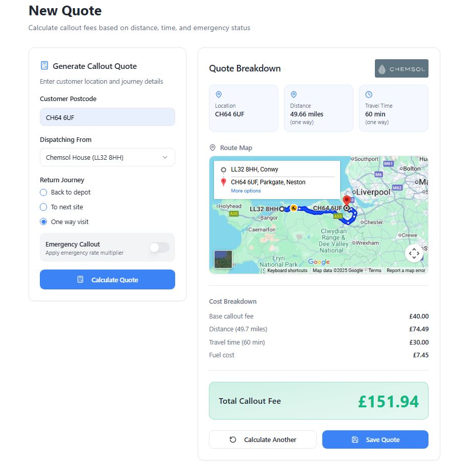Enable the Emergency Callout toggle

pyautogui.click(x=159, y=247)
